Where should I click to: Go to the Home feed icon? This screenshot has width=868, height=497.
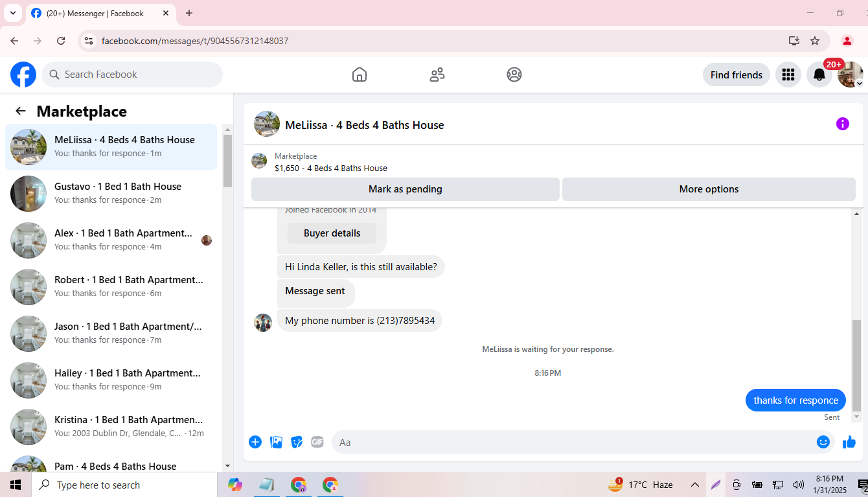(360, 75)
